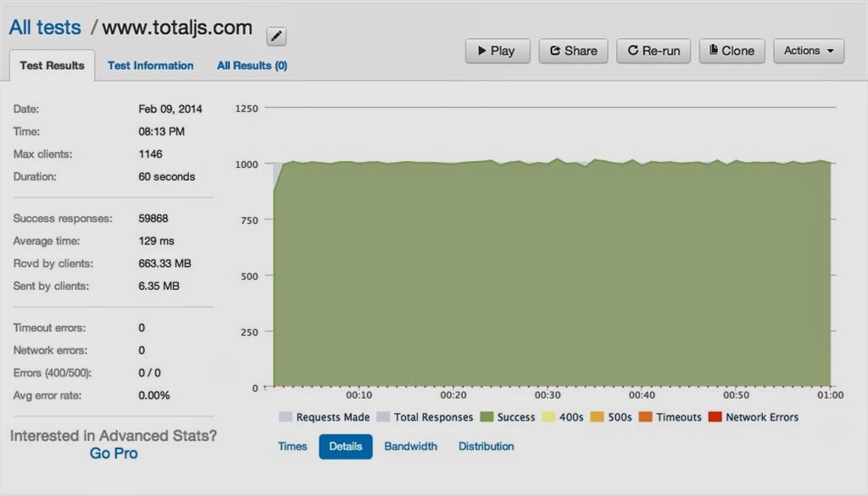Click the 00:30 label on chart axis

[x=548, y=395]
